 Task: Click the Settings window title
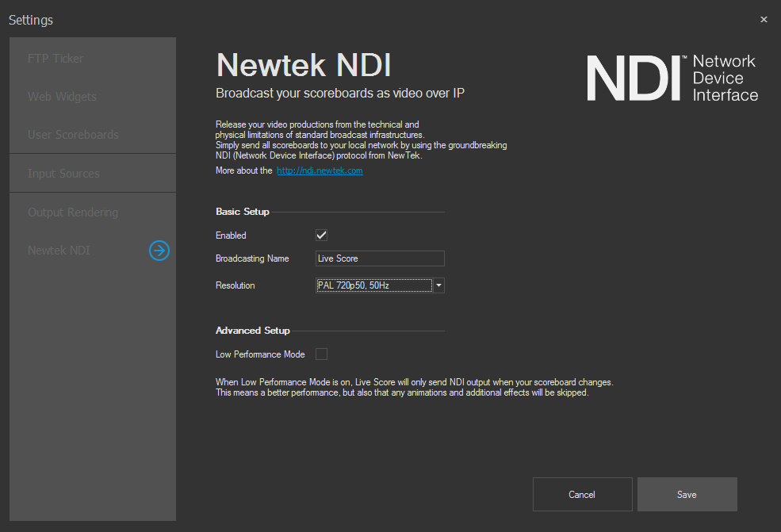tap(31, 20)
